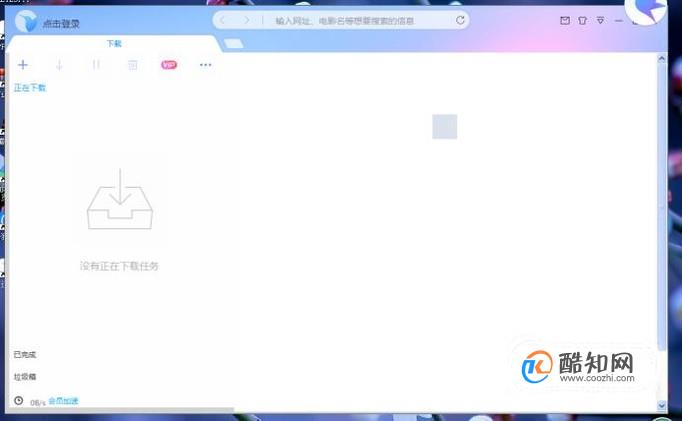
Task: Open the 垃圾箱 list
Action: pos(25,377)
